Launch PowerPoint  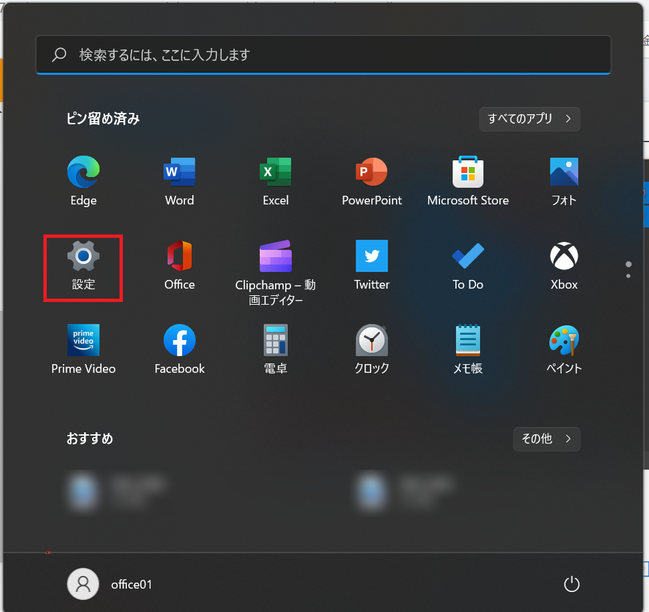click(372, 180)
